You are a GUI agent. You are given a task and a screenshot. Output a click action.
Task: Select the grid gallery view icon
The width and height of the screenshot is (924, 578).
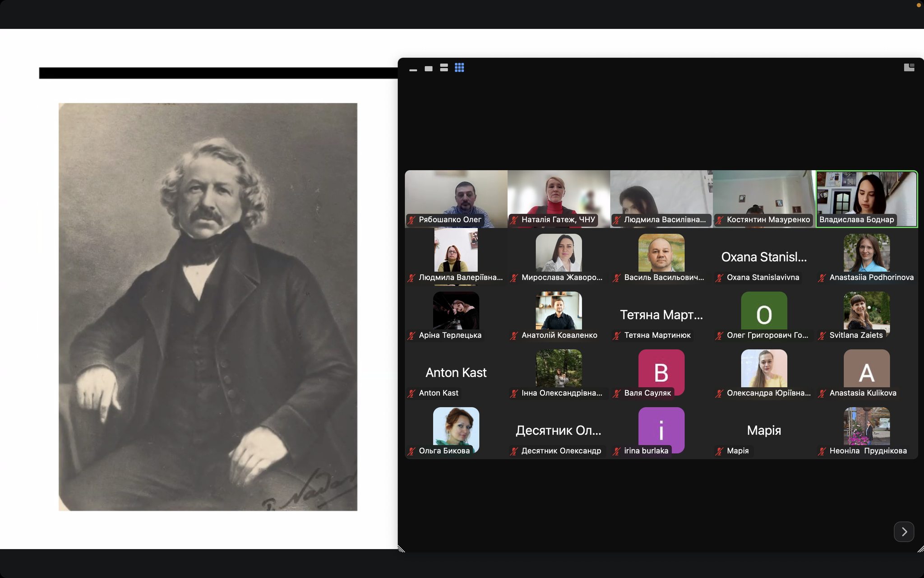pos(459,68)
